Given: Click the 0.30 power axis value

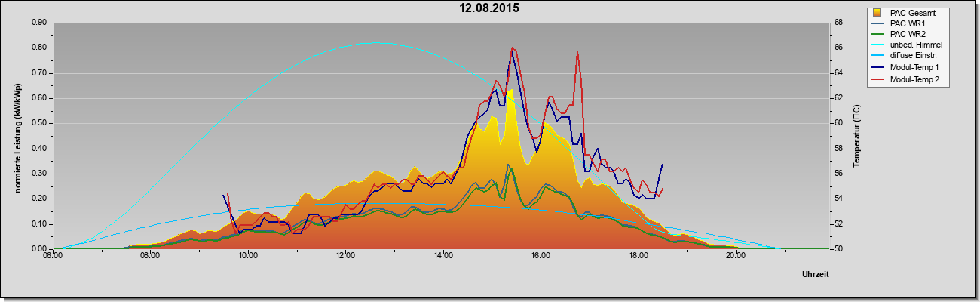Looking at the screenshot, I should (x=39, y=174).
